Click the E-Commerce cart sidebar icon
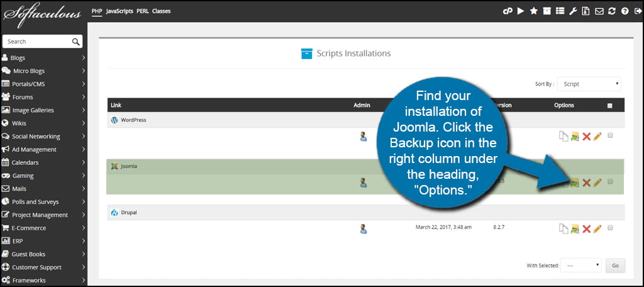This screenshot has height=287, width=644. tap(5, 228)
